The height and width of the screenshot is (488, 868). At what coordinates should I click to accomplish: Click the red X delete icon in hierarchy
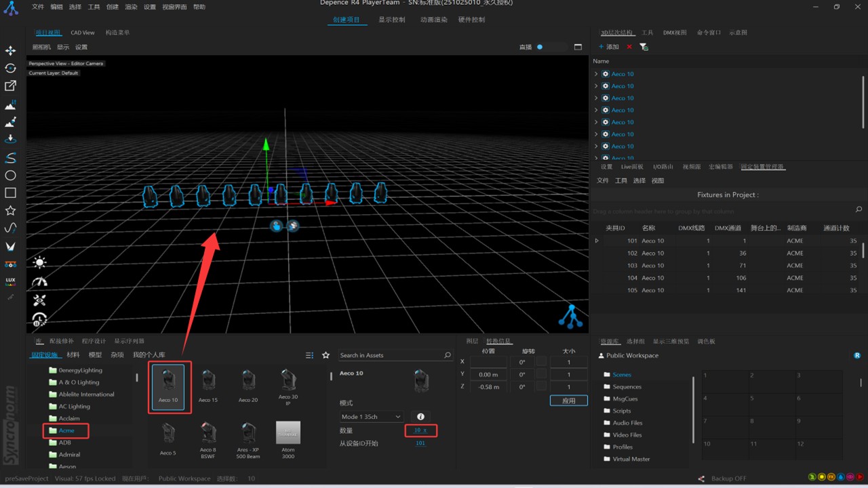tap(629, 47)
